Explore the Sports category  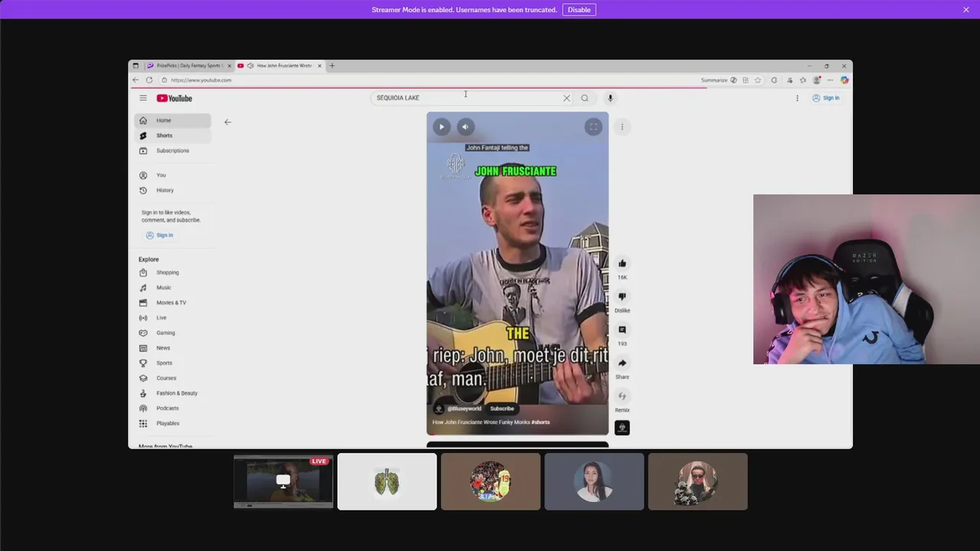[x=172, y=363]
